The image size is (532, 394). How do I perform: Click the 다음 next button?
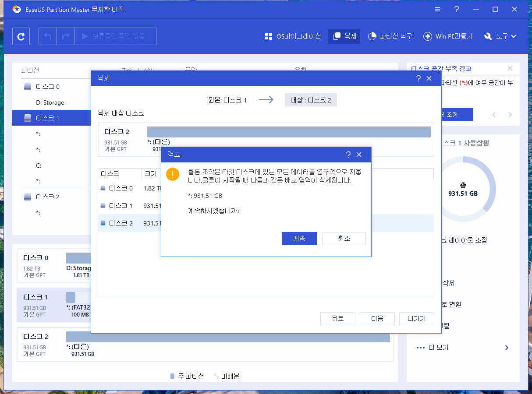377,319
